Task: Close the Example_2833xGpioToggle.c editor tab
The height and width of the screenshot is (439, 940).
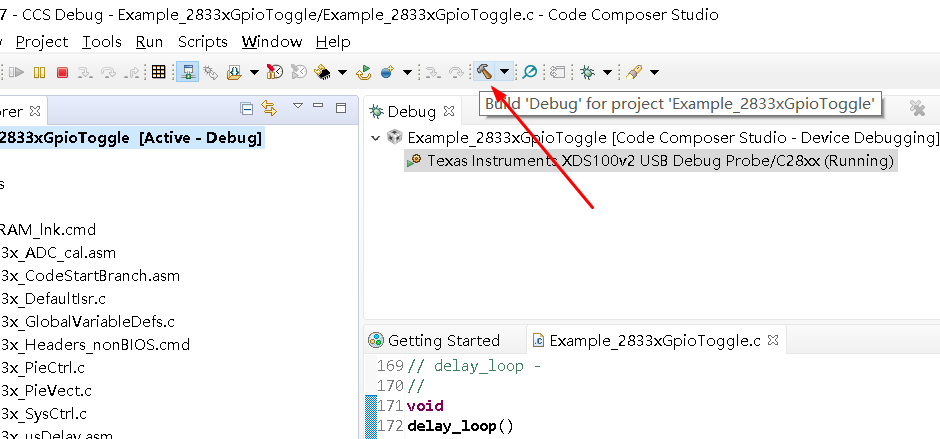Action: click(x=773, y=340)
